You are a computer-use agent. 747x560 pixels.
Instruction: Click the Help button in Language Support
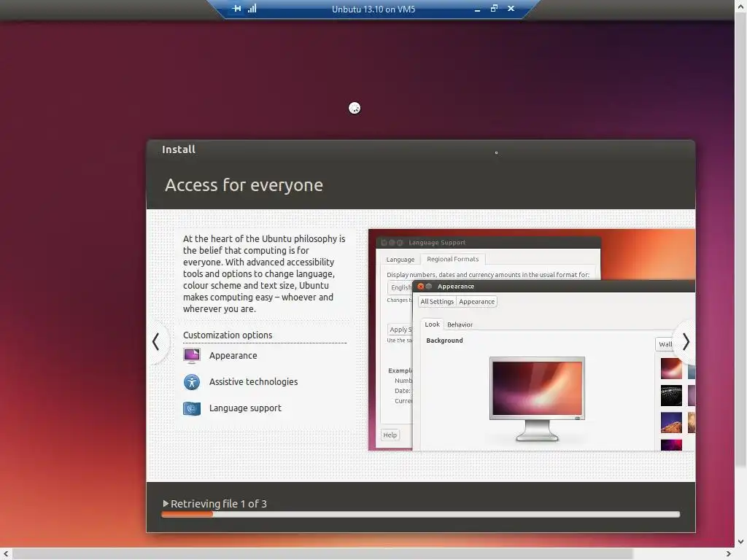point(390,435)
